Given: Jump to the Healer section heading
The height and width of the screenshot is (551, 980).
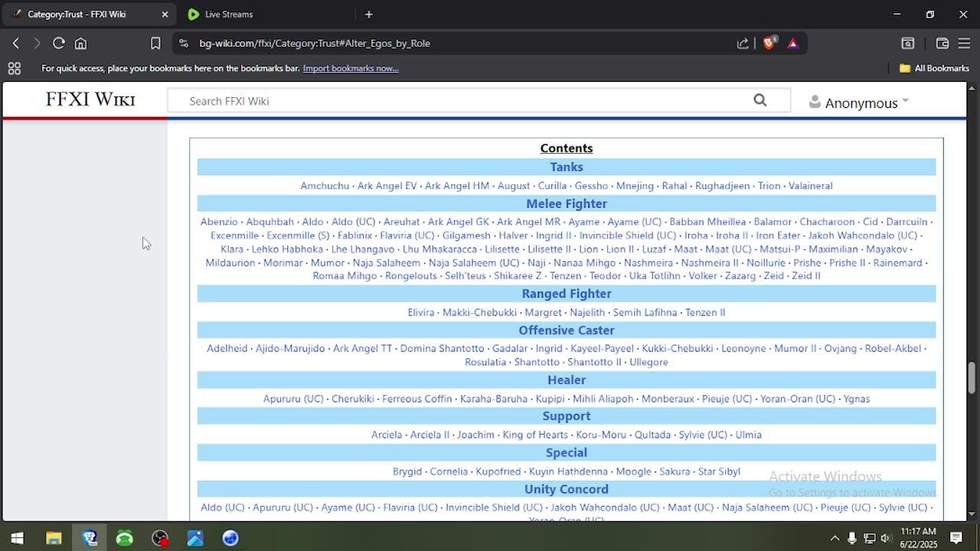Looking at the screenshot, I should click(567, 380).
